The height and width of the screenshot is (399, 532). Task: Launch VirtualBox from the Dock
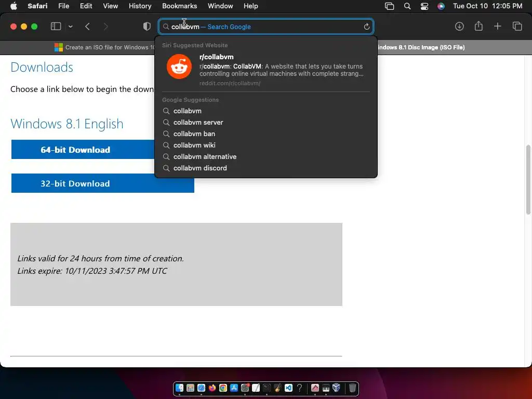(x=336, y=388)
